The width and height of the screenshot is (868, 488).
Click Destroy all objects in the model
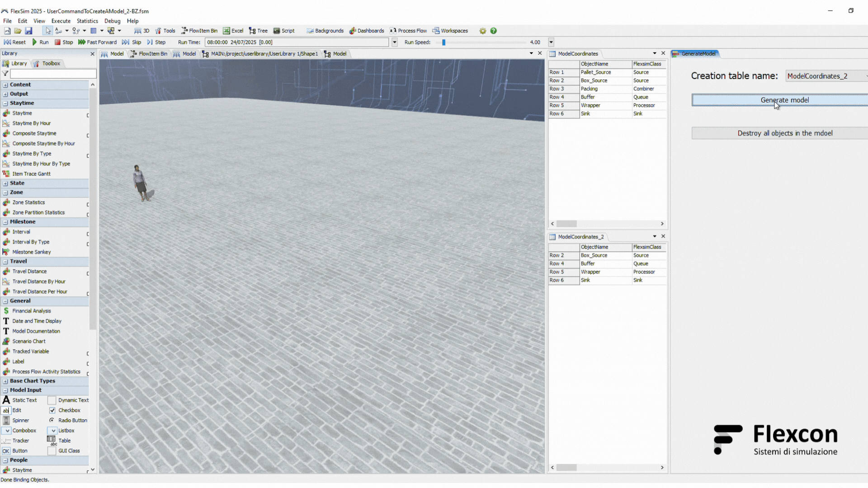coord(784,133)
